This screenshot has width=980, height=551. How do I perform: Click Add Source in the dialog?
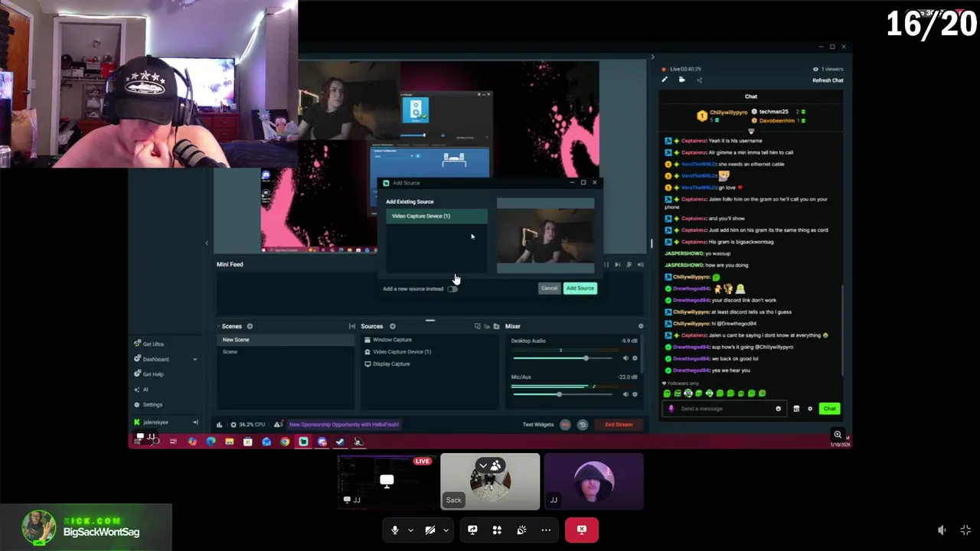tap(580, 289)
